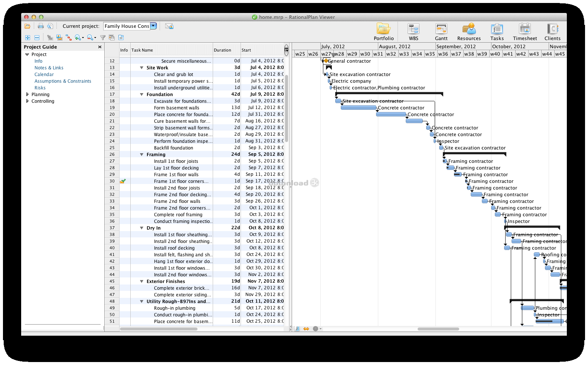Viewport: 588px width, 365px height.
Task: Switch to the Resources view
Action: point(468,32)
